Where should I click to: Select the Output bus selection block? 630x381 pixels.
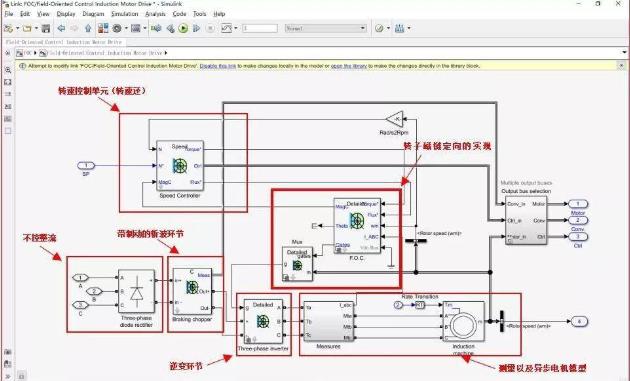(526, 220)
